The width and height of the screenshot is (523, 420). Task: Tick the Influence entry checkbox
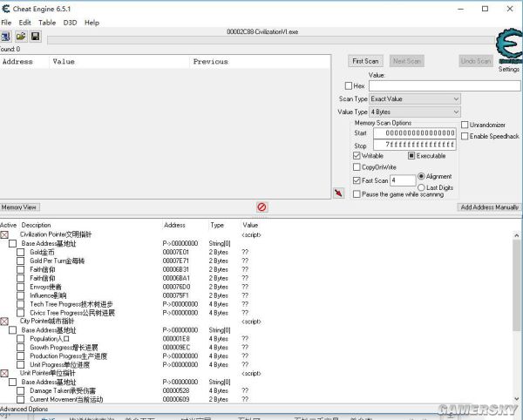(x=21, y=295)
